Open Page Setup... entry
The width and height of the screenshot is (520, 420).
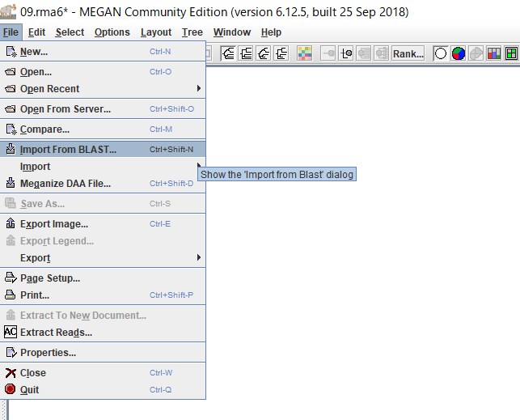tap(103, 278)
